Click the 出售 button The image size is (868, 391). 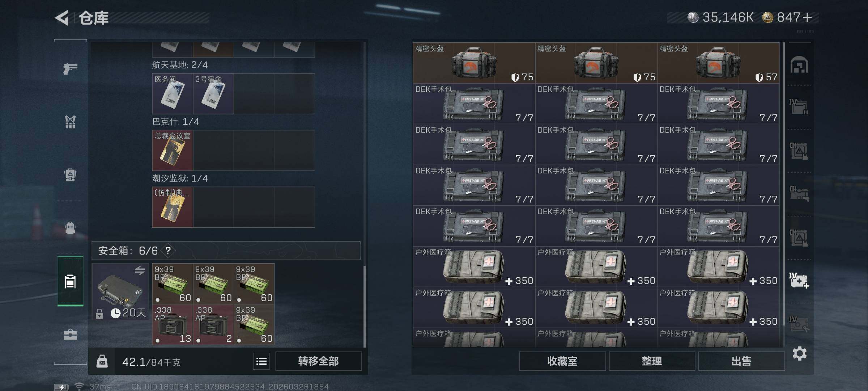pyautogui.click(x=741, y=361)
